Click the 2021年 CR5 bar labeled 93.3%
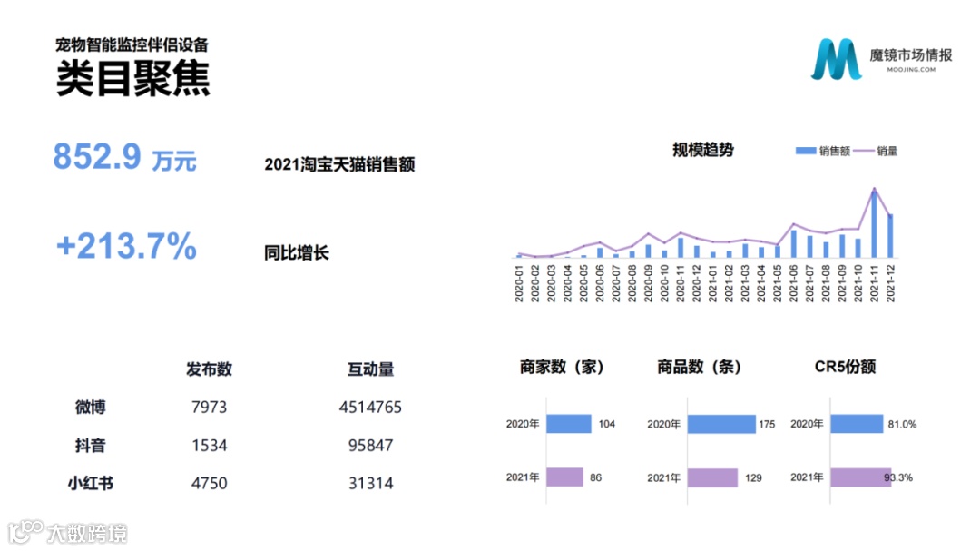The height and width of the screenshot is (551, 980). tap(861, 477)
